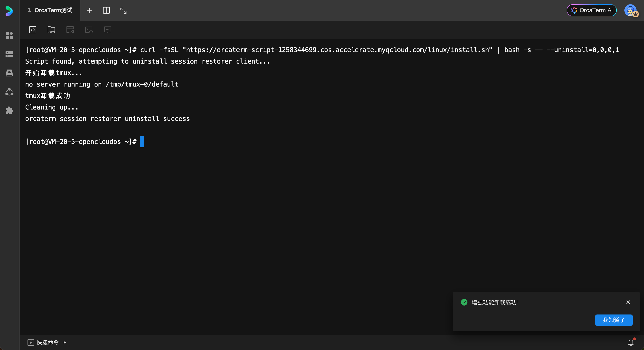Open the SFTP file panel
The height and width of the screenshot is (350, 644).
point(51,30)
